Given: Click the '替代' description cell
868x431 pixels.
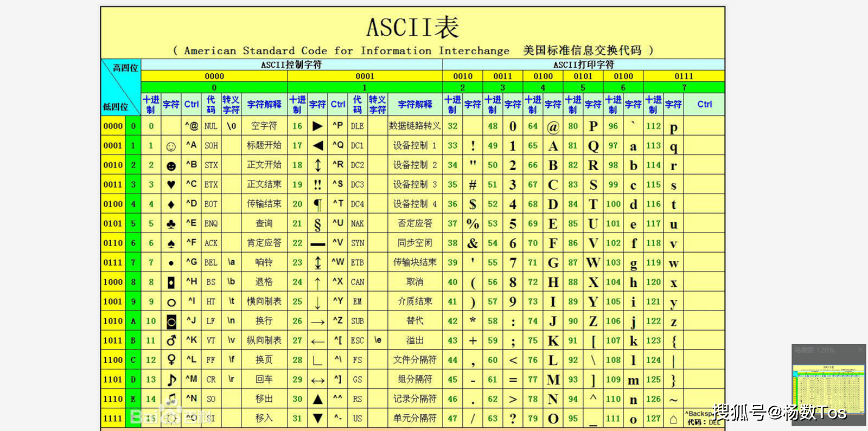Looking at the screenshot, I should click(x=415, y=321).
